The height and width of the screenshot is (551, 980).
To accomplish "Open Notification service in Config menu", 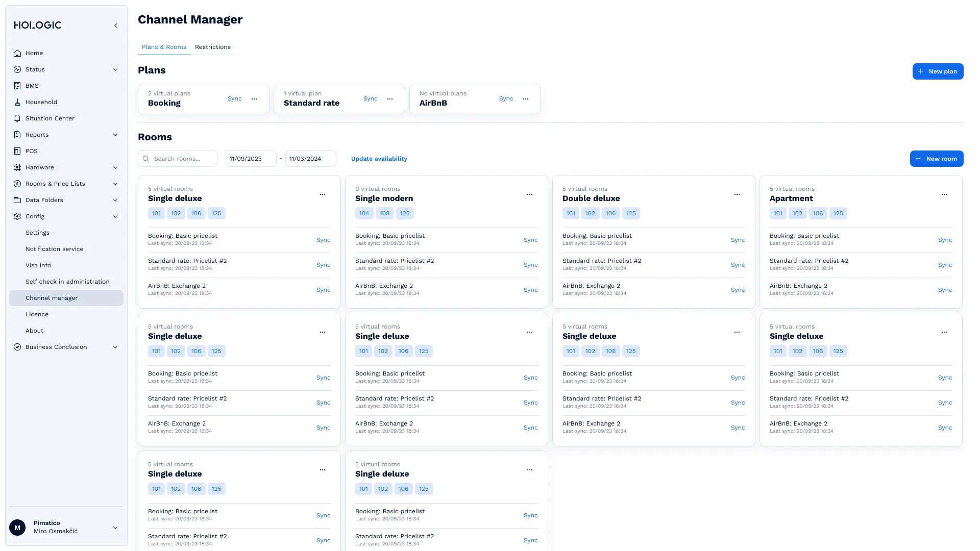I will [54, 249].
